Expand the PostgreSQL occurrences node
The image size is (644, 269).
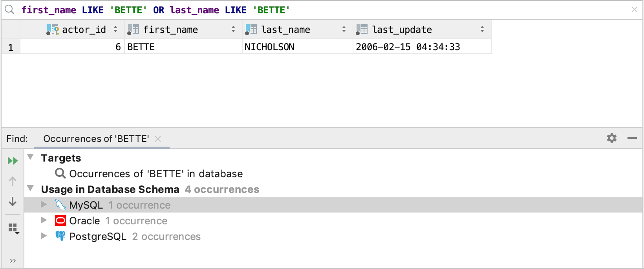coord(44,236)
